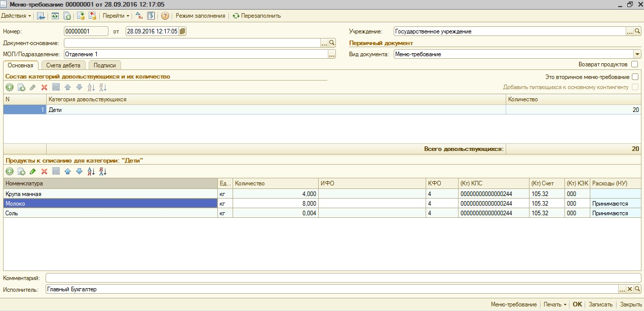Move row down in the products toolbar
Screen dimensions: 644x311
click(x=79, y=172)
